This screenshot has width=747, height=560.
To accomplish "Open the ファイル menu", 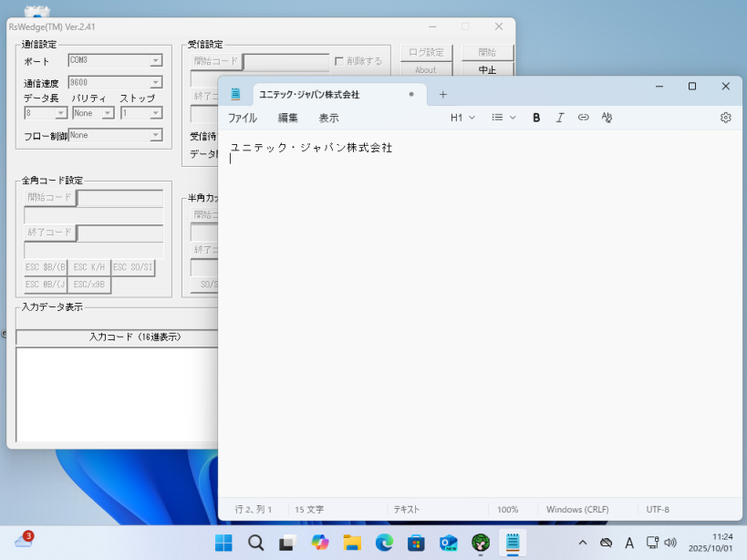I will click(x=243, y=118).
